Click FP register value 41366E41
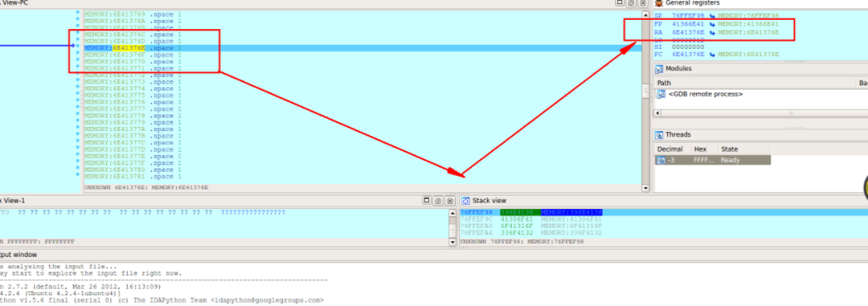868x306 pixels. [688, 24]
